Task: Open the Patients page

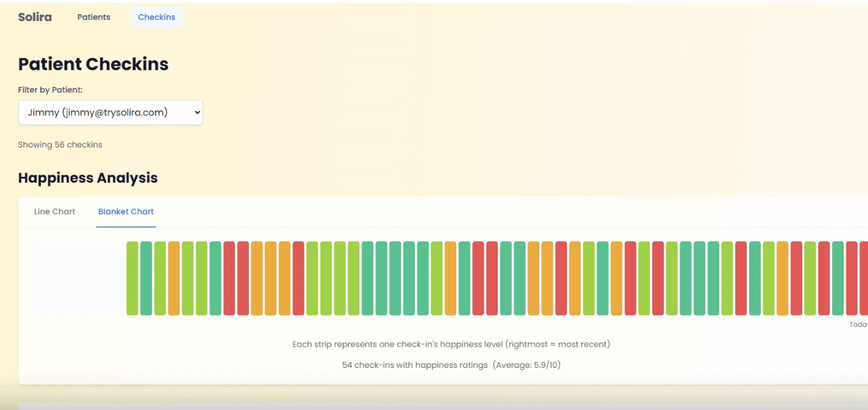Action: pyautogui.click(x=94, y=17)
